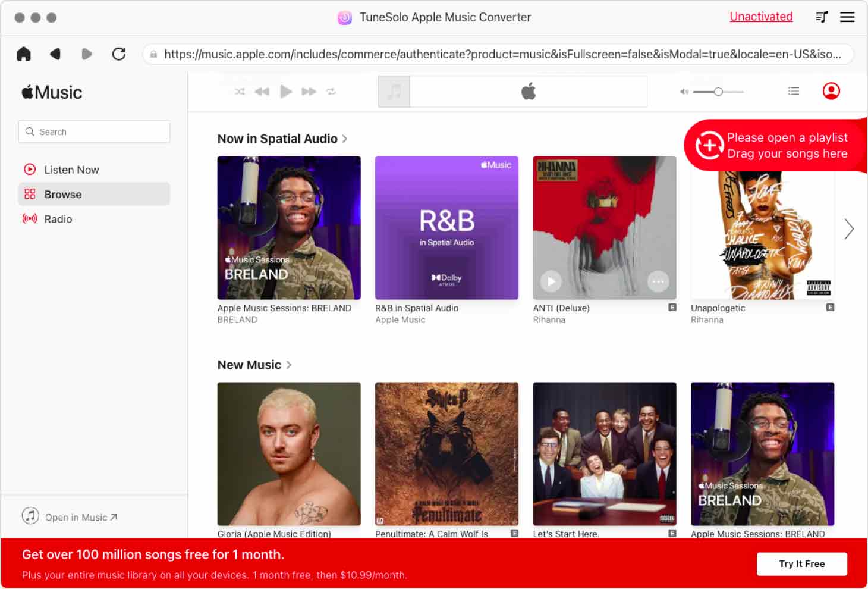Play ANTI (Deluxe) with cover play button

click(x=551, y=281)
